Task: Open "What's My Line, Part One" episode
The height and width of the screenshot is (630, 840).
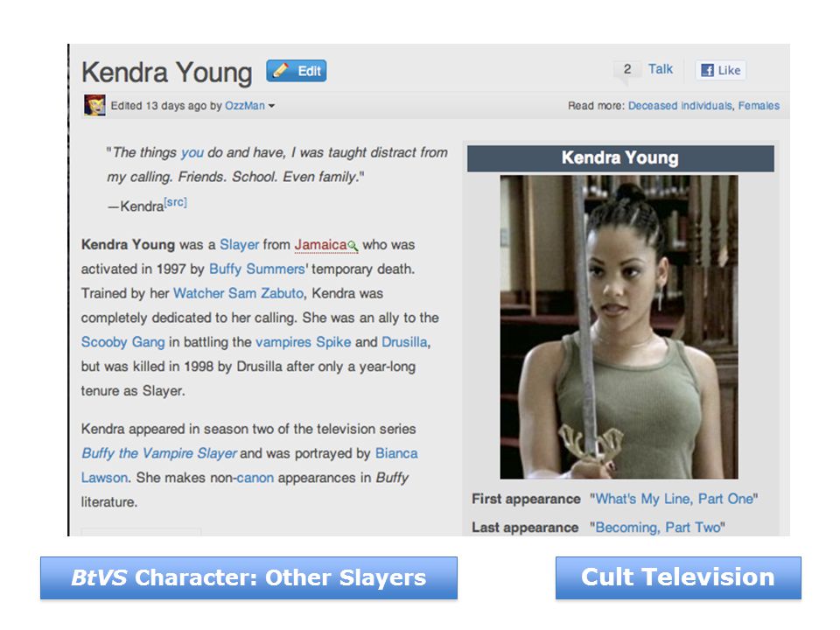Action: click(674, 499)
